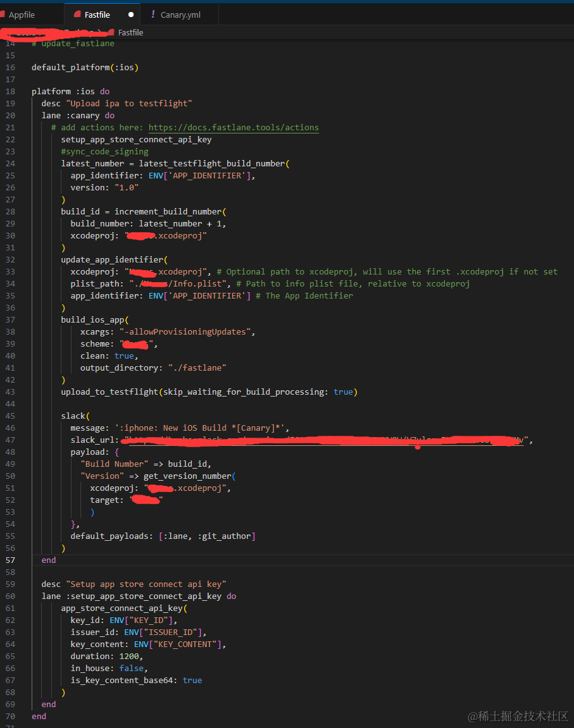This screenshot has height=728, width=574.
Task: Click the '# The App Identifier' comment
Action: coord(304,296)
